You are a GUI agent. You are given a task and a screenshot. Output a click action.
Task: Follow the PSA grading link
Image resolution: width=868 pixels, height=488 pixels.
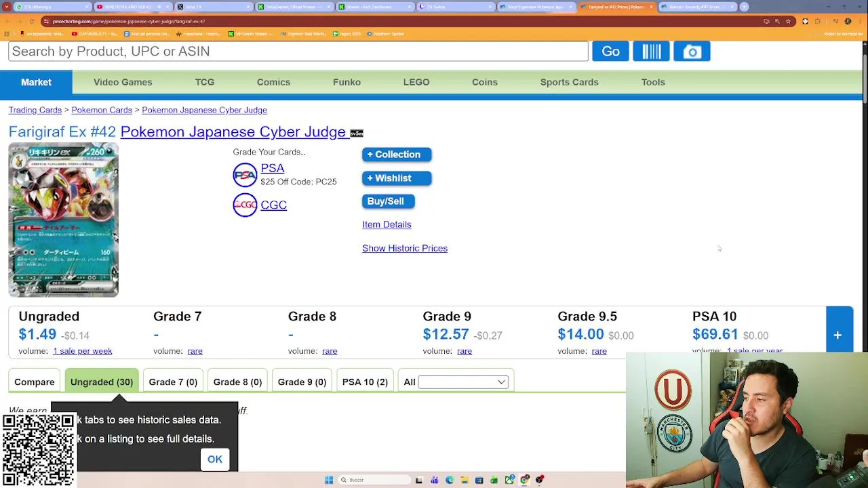pos(273,168)
